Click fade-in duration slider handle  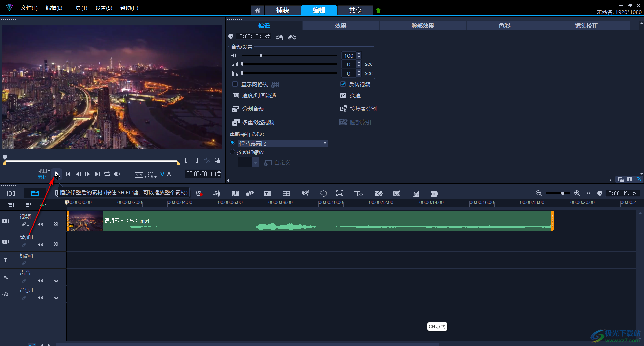pos(242,64)
